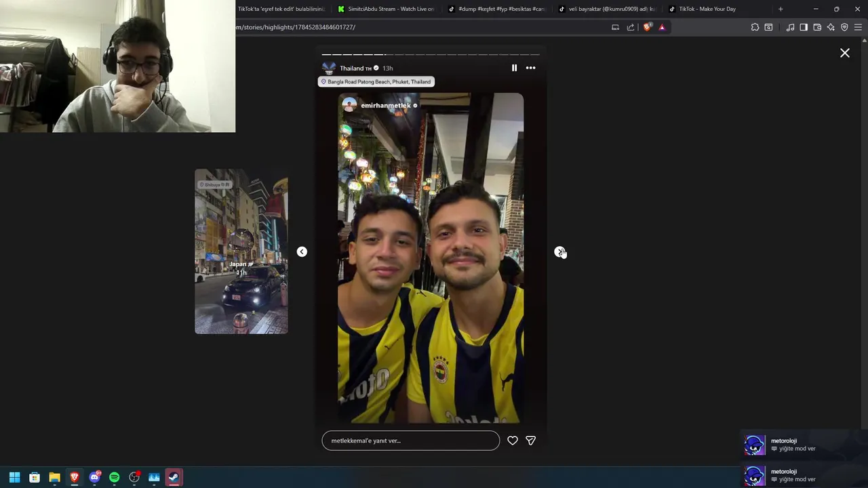868x488 pixels.
Task: Open OBS Studio from the taskbar
Action: pyautogui.click(x=134, y=477)
